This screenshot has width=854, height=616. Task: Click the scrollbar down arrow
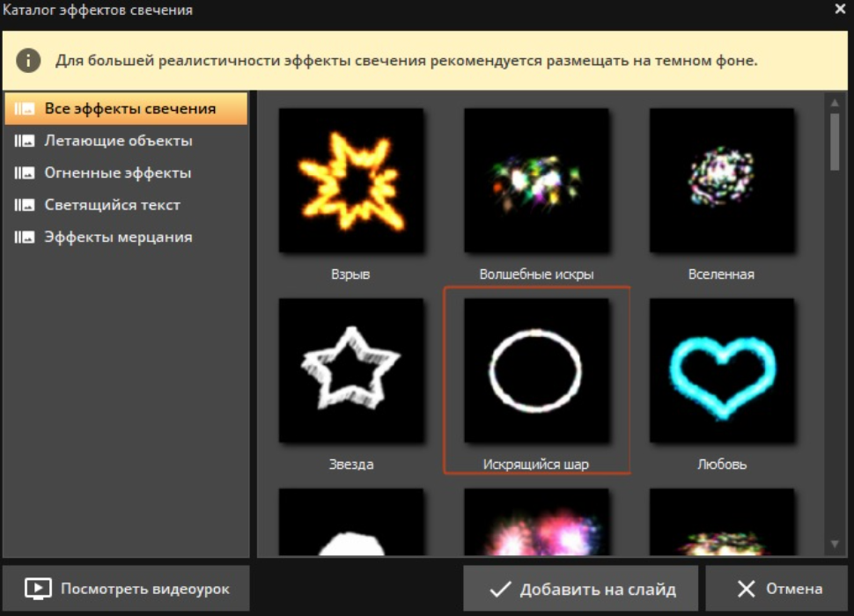pyautogui.click(x=835, y=544)
